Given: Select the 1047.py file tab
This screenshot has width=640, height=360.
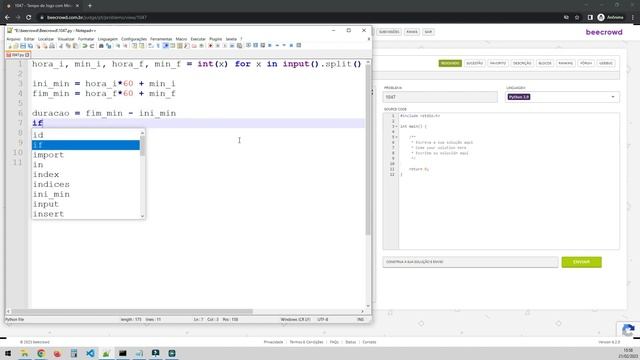Looking at the screenshot, I should point(18,55).
